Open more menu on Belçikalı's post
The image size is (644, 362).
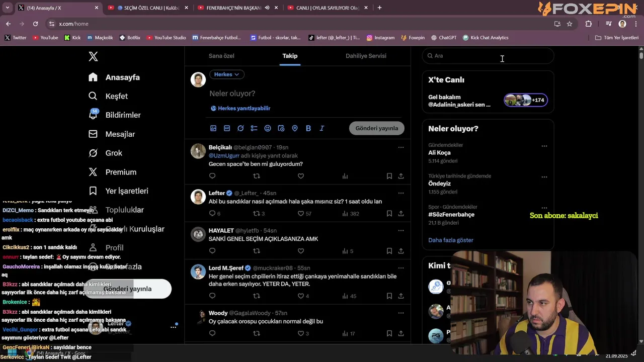tap(401, 147)
